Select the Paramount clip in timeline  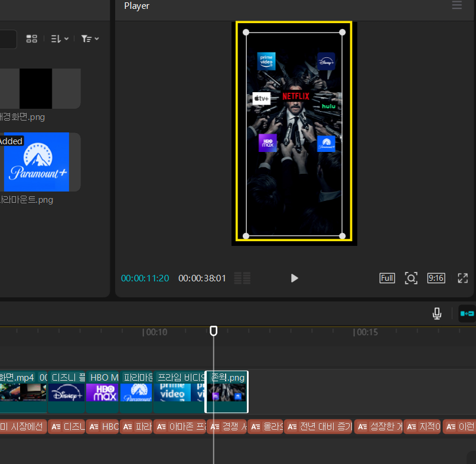click(x=136, y=392)
